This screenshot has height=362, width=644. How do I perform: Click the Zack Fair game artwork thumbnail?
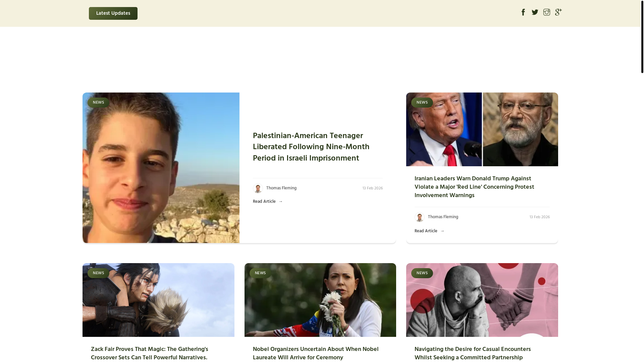point(158,300)
